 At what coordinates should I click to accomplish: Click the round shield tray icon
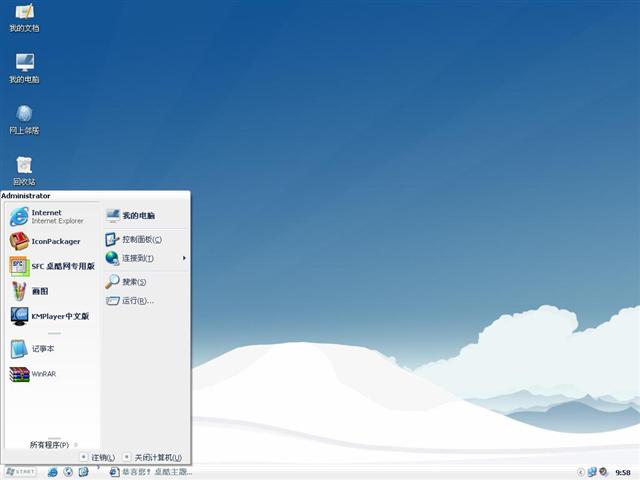[x=603, y=472]
